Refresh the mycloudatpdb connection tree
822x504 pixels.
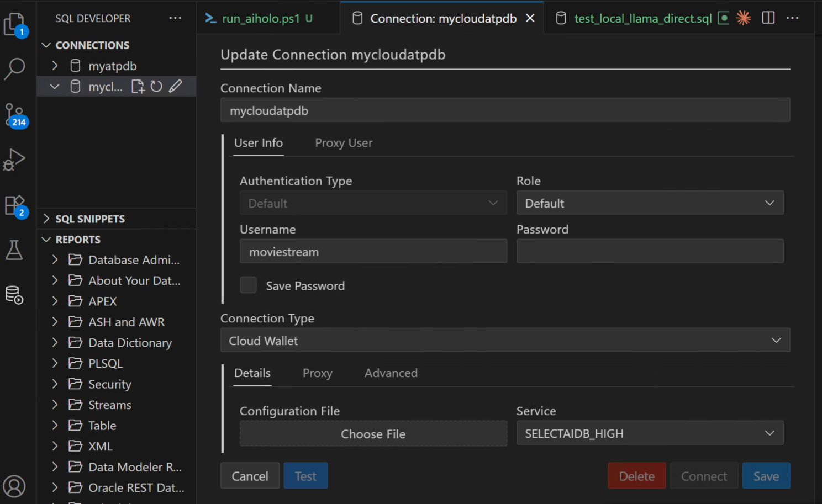156,86
